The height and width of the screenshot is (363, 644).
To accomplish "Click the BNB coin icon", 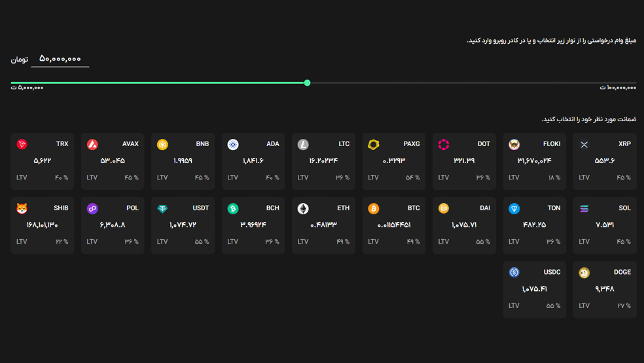I will pyautogui.click(x=163, y=144).
